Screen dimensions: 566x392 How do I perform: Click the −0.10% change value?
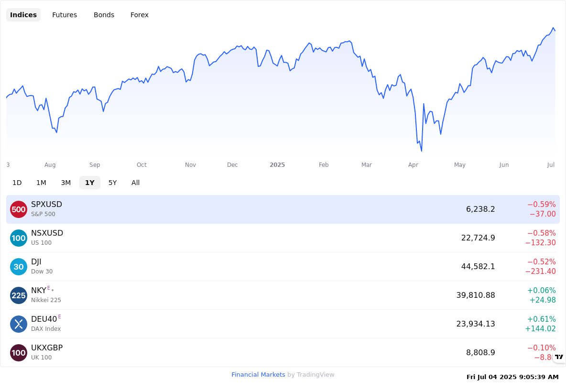[x=542, y=348]
